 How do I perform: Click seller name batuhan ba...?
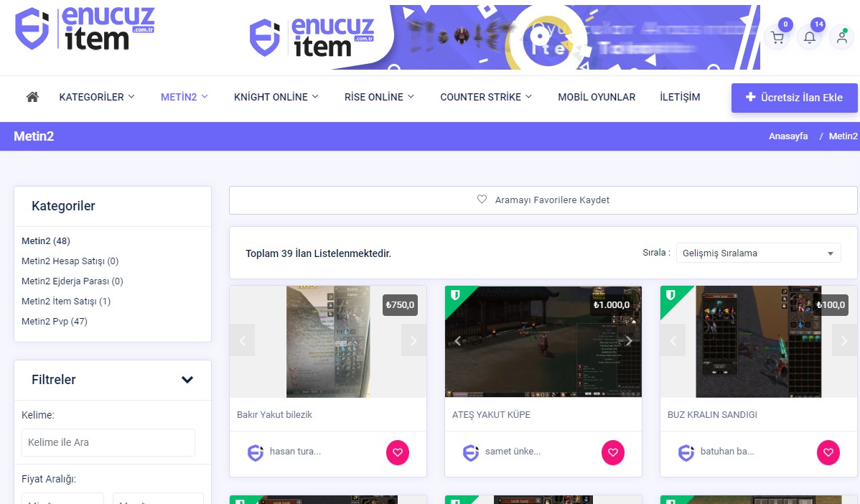point(727,452)
